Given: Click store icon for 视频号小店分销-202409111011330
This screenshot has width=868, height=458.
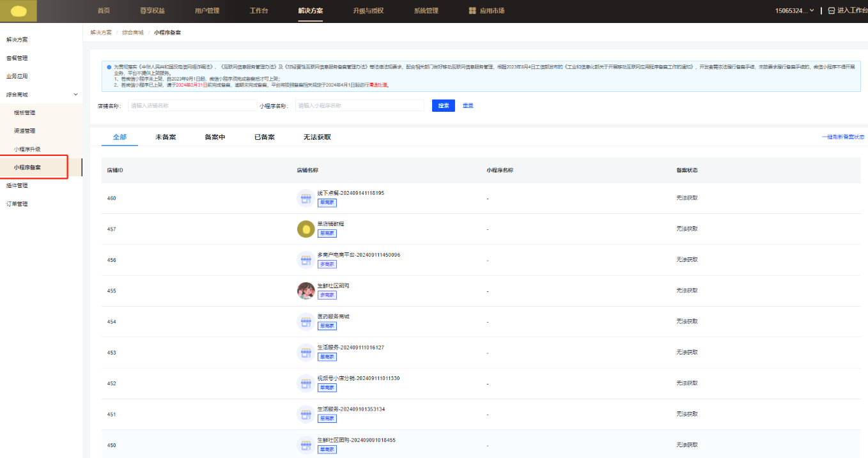Looking at the screenshot, I should pos(306,383).
